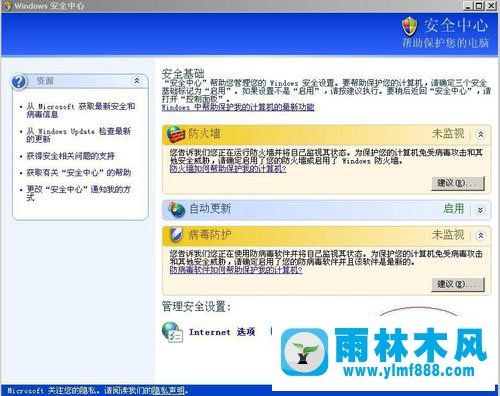Open link 更改“安全中心”通知我的方式
This screenshot has width=500, height=396.
79,193
